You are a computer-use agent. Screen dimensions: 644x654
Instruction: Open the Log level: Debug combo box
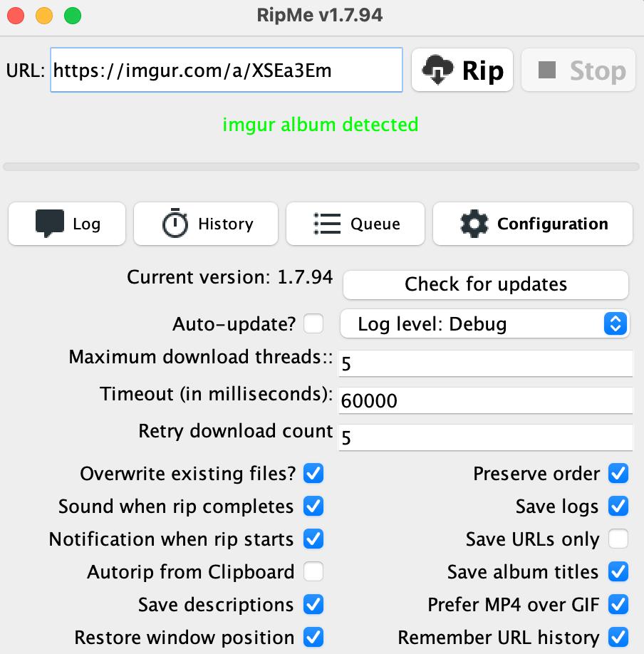[x=484, y=323]
